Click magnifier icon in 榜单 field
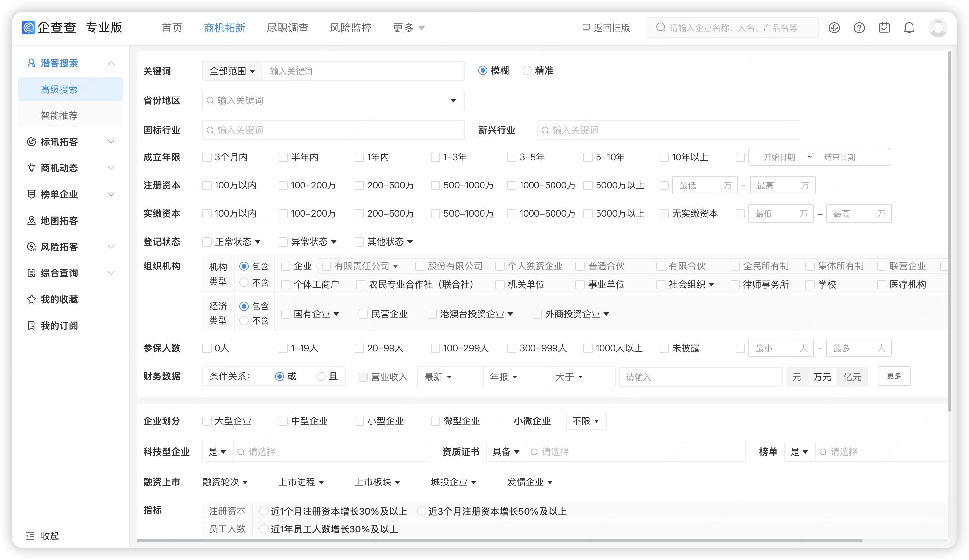The image size is (969, 560). tap(823, 452)
